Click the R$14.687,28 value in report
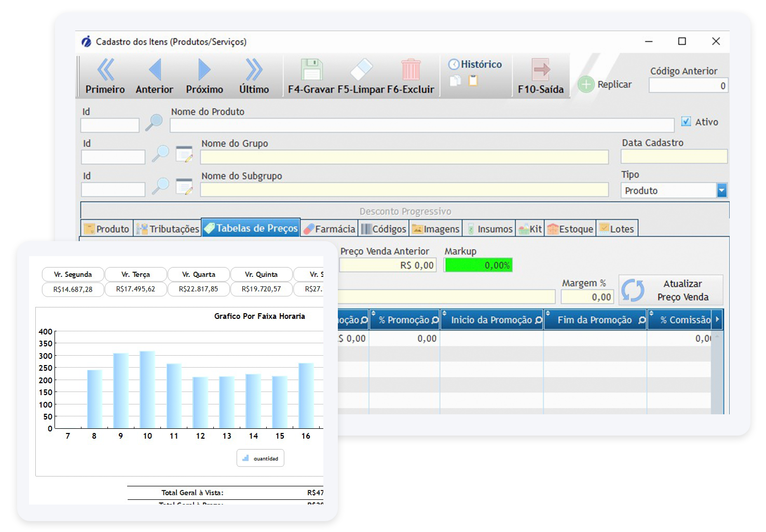This screenshot has height=532, width=766. pos(73,289)
